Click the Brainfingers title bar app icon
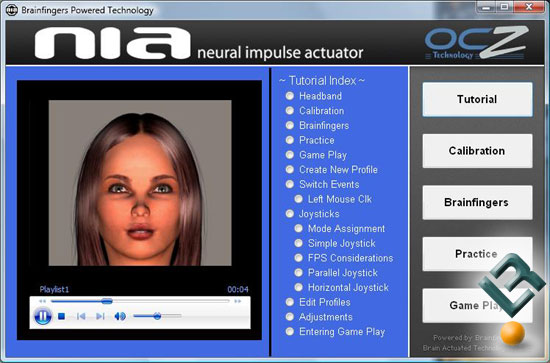Image resolution: width=550 pixels, height=363 pixels. point(12,10)
